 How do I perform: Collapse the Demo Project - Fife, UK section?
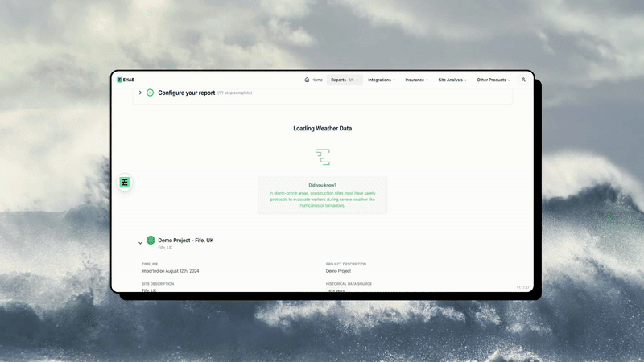point(140,243)
